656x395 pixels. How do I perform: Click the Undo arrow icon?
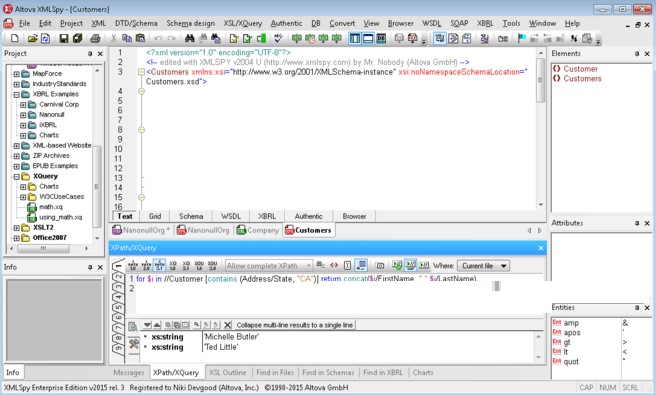pyautogui.click(x=158, y=38)
